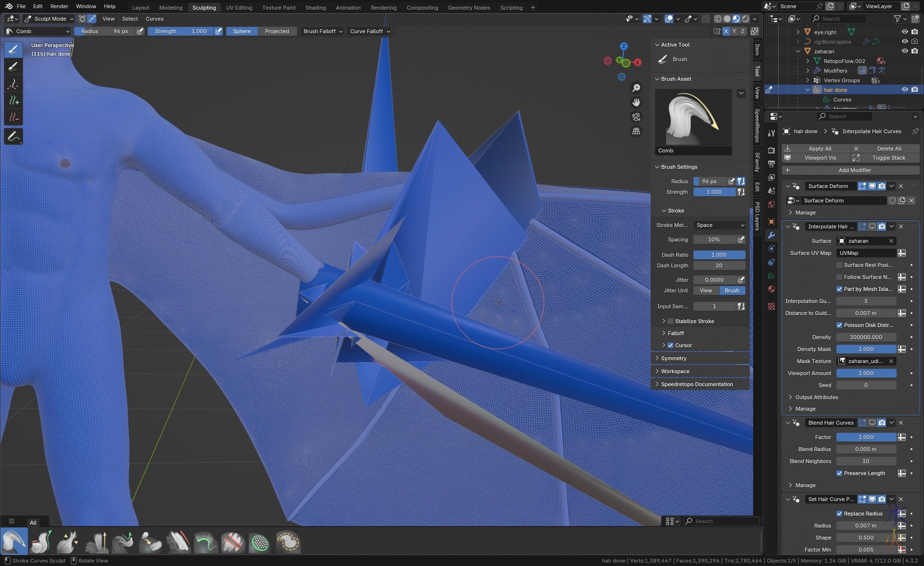Hide hair done object in outliner
The height and width of the screenshot is (566, 924).
pos(905,90)
